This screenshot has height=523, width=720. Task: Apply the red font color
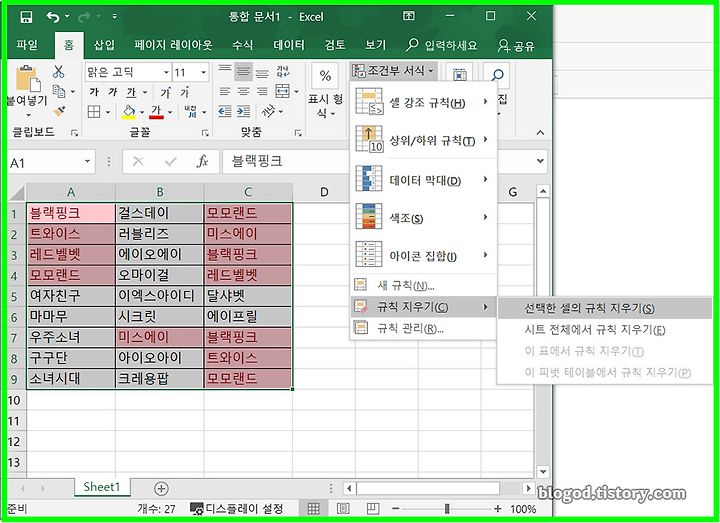point(156,112)
